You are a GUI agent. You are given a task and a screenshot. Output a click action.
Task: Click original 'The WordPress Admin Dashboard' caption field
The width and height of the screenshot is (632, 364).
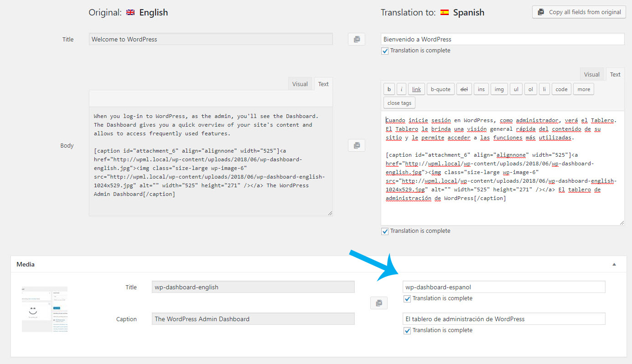(253, 319)
